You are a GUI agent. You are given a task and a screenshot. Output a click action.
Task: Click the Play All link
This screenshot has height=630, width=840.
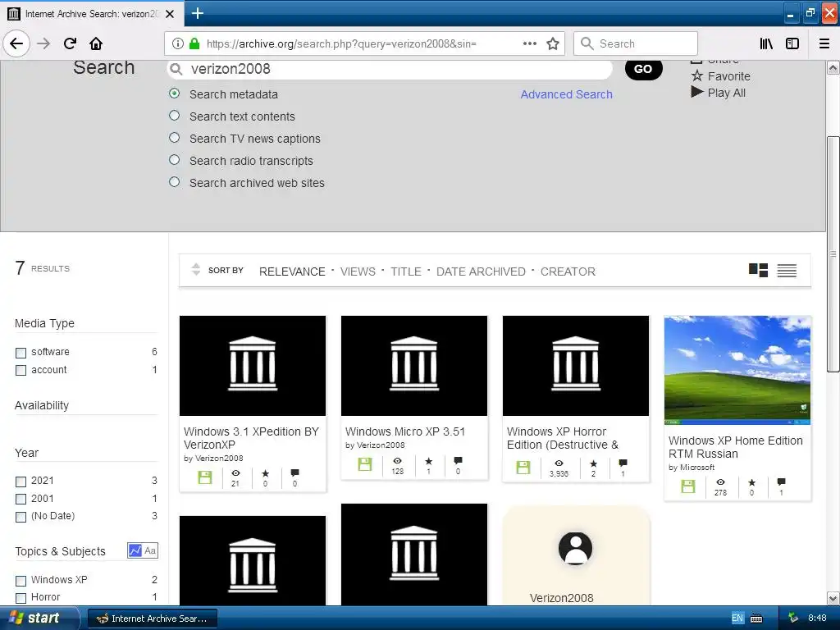point(718,93)
